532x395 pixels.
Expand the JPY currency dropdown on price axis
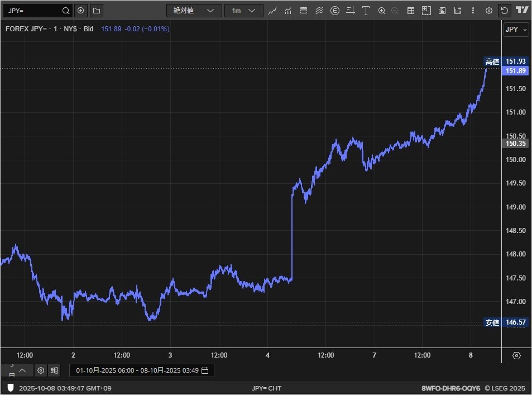point(516,30)
